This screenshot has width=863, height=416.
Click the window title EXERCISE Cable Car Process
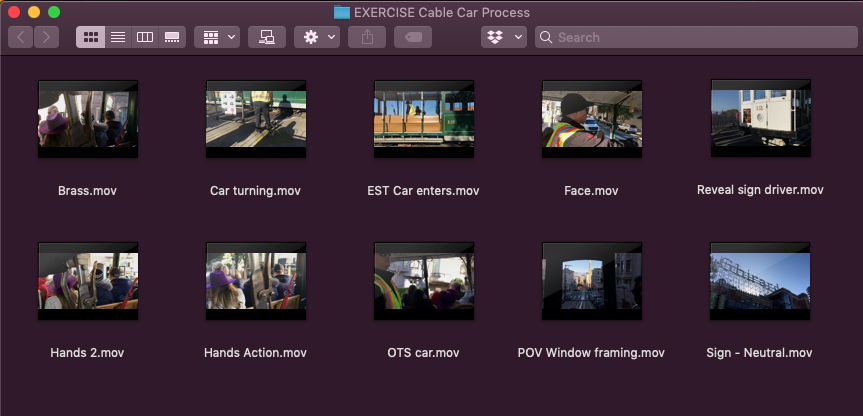pyautogui.click(x=442, y=12)
